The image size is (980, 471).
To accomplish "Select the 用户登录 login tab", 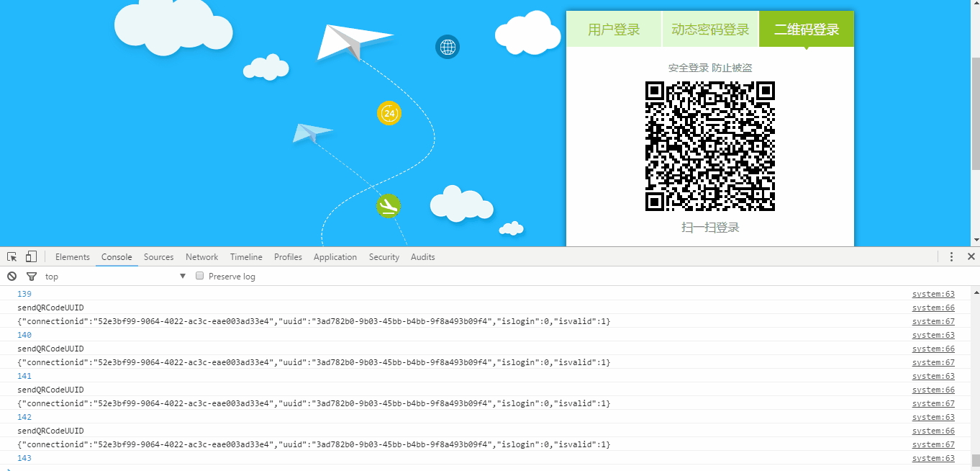I will (614, 30).
